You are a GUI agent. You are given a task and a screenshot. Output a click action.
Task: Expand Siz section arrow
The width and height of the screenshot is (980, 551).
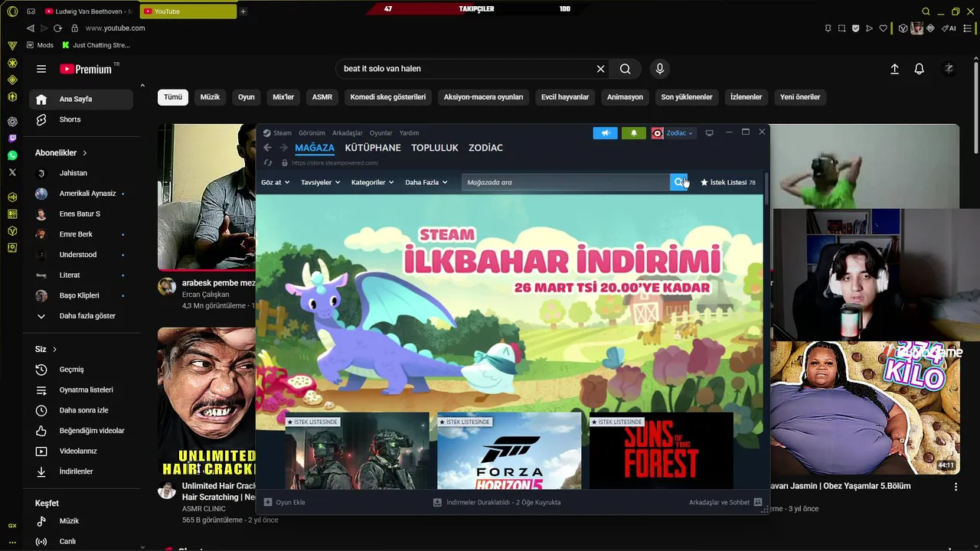(x=54, y=350)
